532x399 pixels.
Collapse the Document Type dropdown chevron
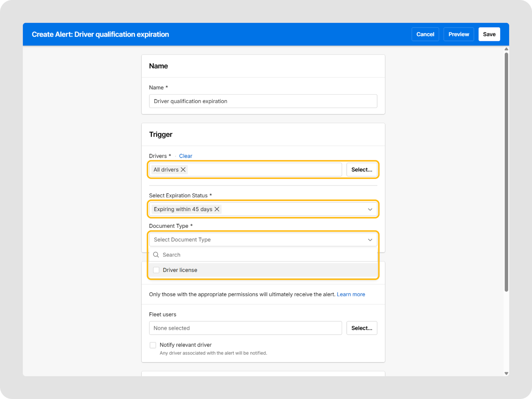click(x=370, y=240)
